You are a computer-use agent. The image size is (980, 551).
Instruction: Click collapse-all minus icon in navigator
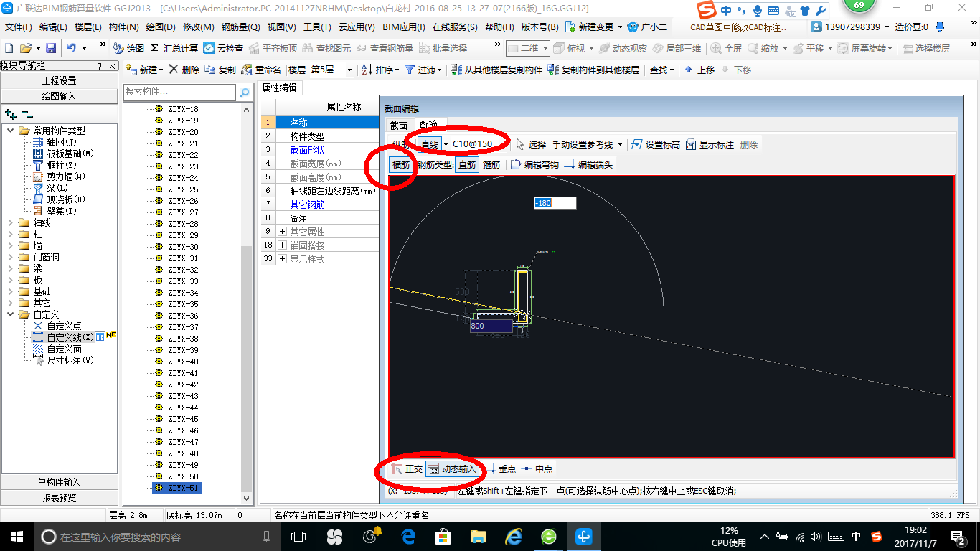coord(27,113)
